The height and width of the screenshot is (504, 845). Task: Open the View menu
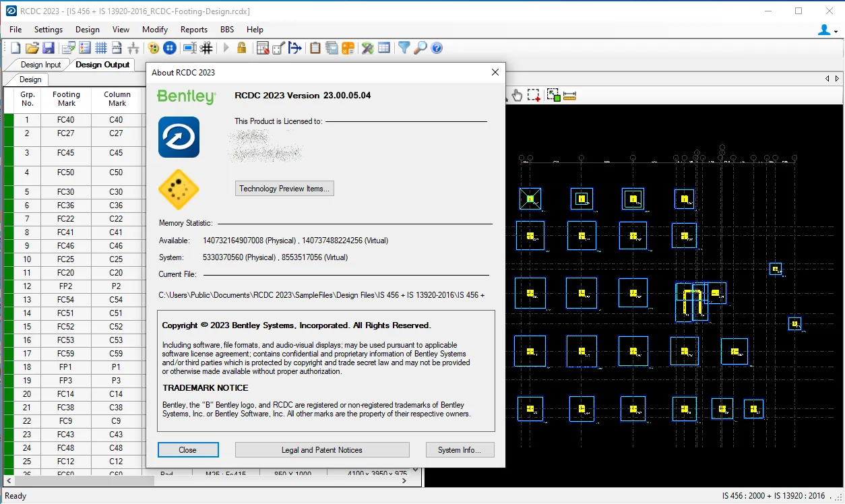[121, 30]
